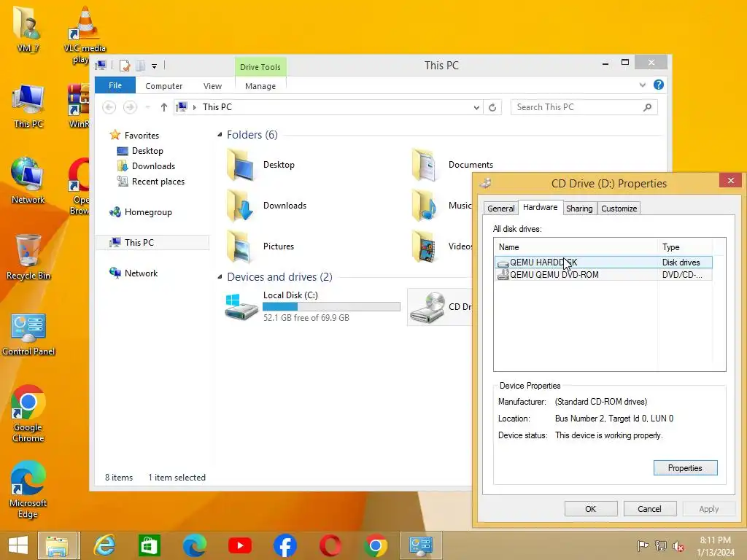The width and height of the screenshot is (747, 560).
Task: Open Explorer help question mark icon
Action: coord(659,85)
